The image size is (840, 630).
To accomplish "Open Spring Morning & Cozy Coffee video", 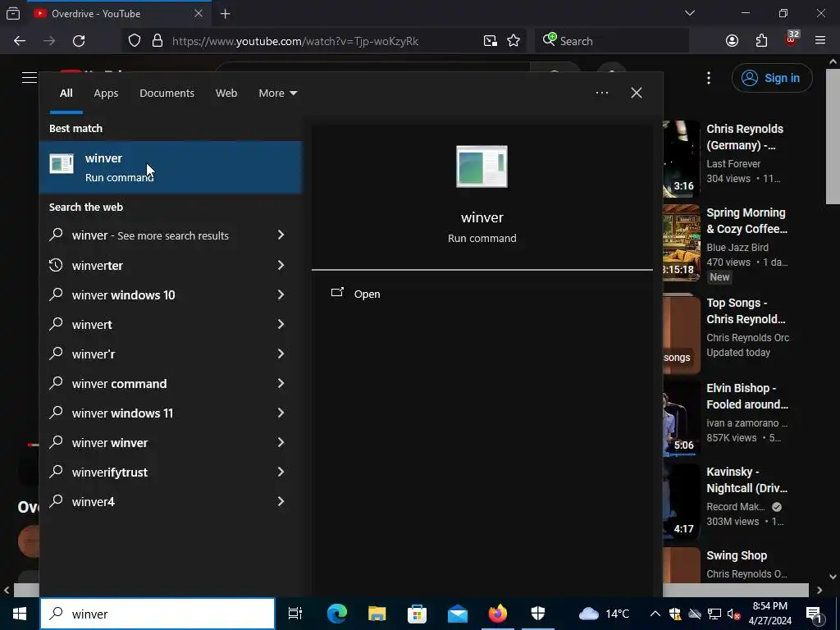I will [x=746, y=221].
